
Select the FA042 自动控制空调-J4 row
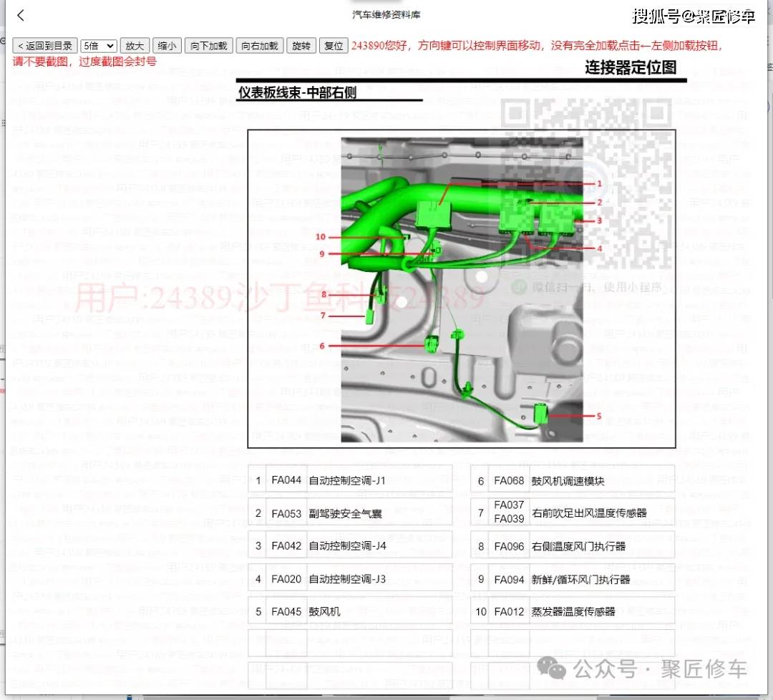pyautogui.click(x=350, y=545)
